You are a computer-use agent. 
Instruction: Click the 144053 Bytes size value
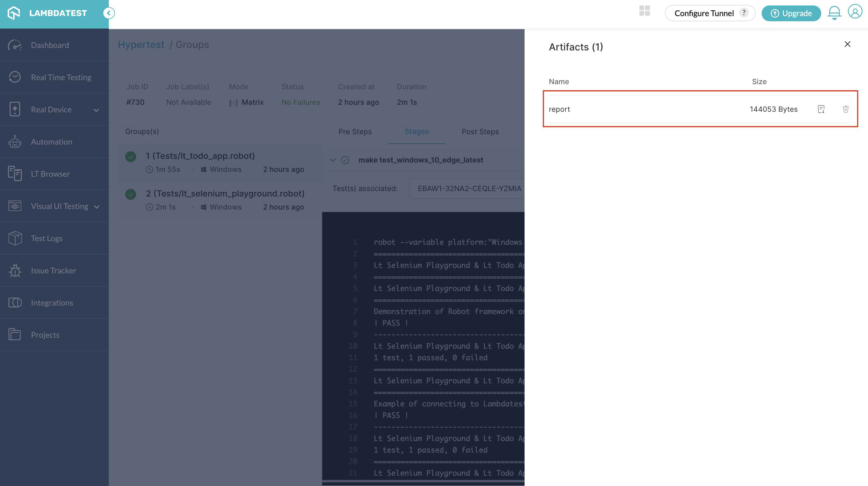[x=773, y=109]
